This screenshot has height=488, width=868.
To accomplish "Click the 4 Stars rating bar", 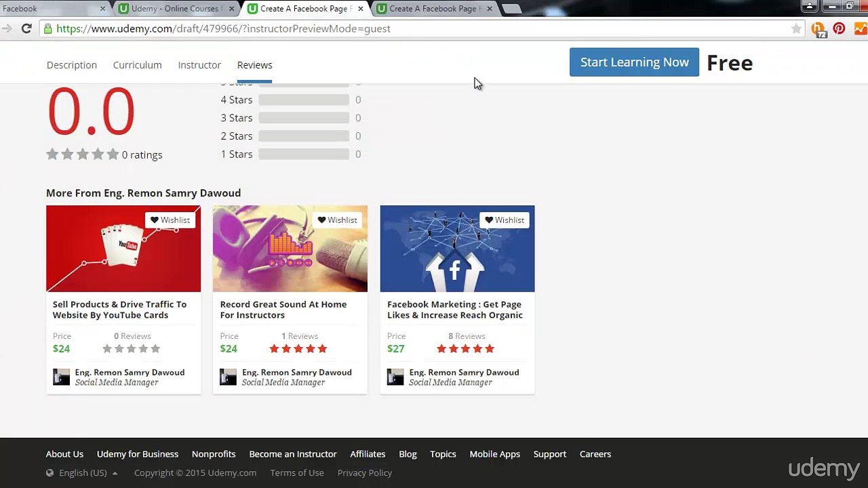I will (304, 100).
